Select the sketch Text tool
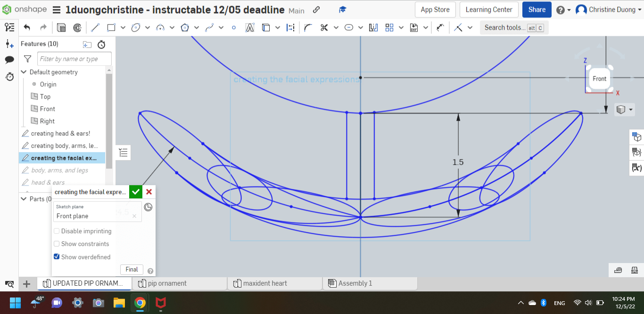The width and height of the screenshot is (644, 314). pos(250,27)
